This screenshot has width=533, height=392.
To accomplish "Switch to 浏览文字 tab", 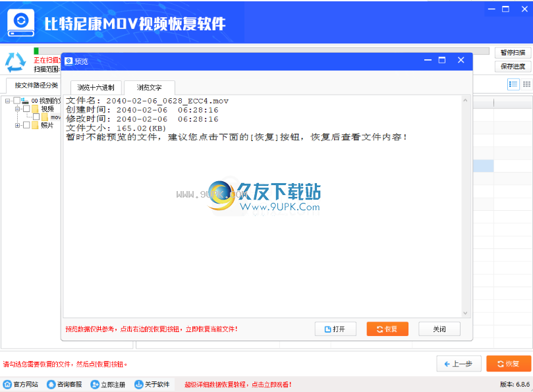I will tap(149, 88).
